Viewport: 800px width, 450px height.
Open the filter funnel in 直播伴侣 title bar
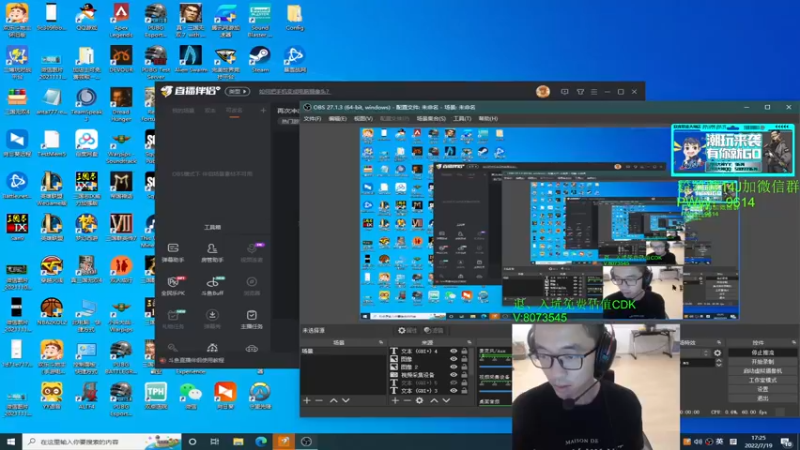pos(580,92)
